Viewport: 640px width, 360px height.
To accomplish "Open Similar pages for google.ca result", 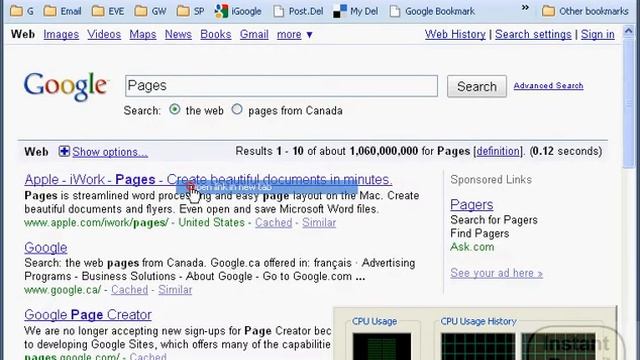I will pos(175,289).
